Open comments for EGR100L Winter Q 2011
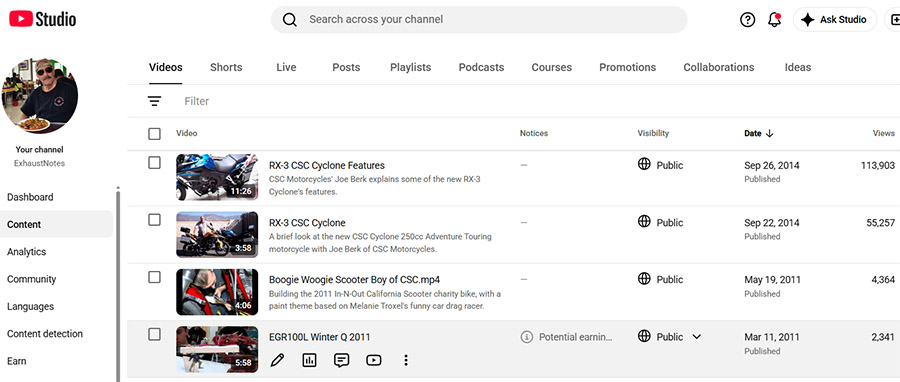The image size is (900, 382). [x=342, y=360]
